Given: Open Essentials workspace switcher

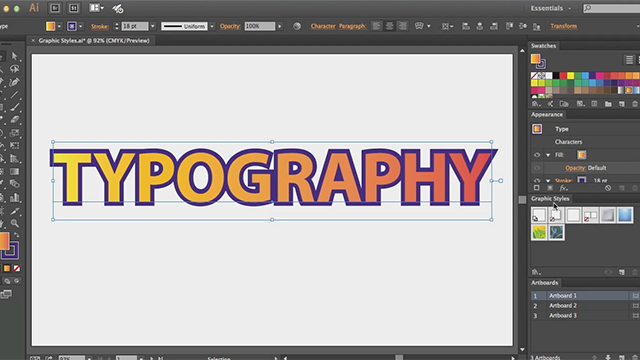Looking at the screenshot, I should [550, 8].
